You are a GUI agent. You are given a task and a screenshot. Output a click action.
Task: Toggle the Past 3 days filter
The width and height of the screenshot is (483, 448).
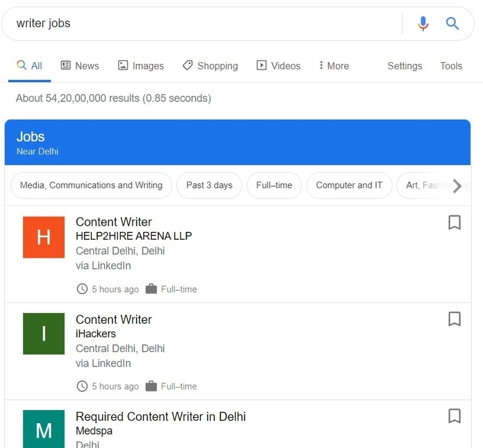pyautogui.click(x=209, y=185)
